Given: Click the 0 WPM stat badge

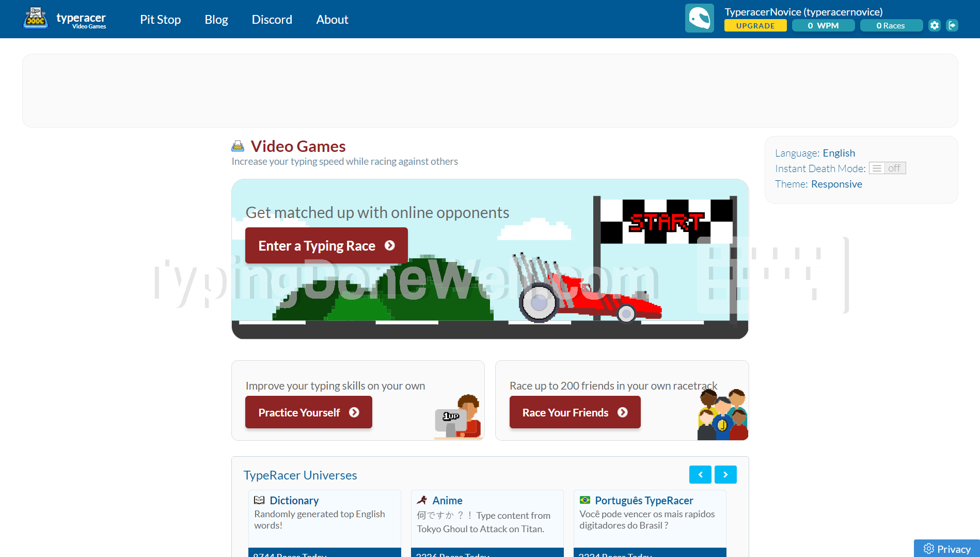Looking at the screenshot, I should point(823,25).
